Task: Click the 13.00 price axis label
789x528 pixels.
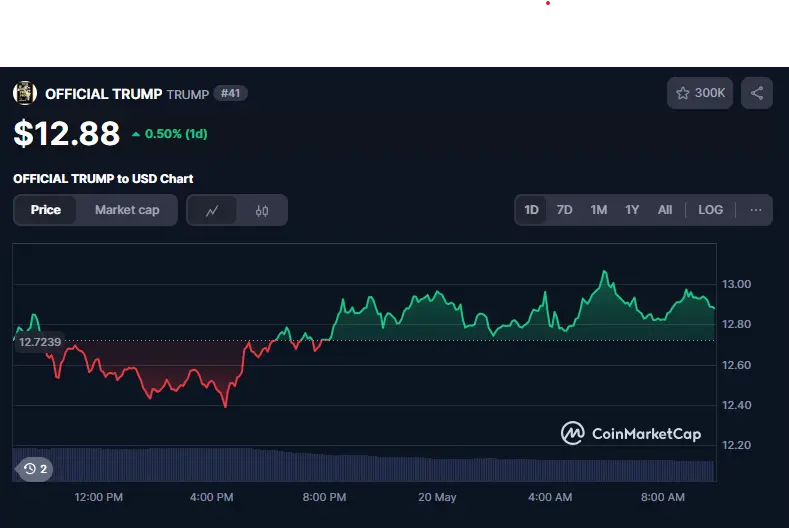Action: click(x=736, y=284)
